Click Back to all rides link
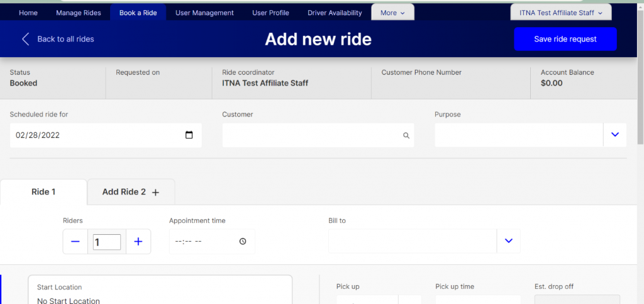 pos(65,39)
